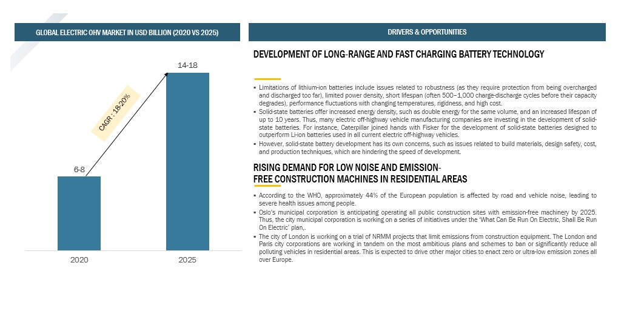644x311 pixels.
Task: Click the Long-Range and Fast Charging heading
Action: coord(398,55)
